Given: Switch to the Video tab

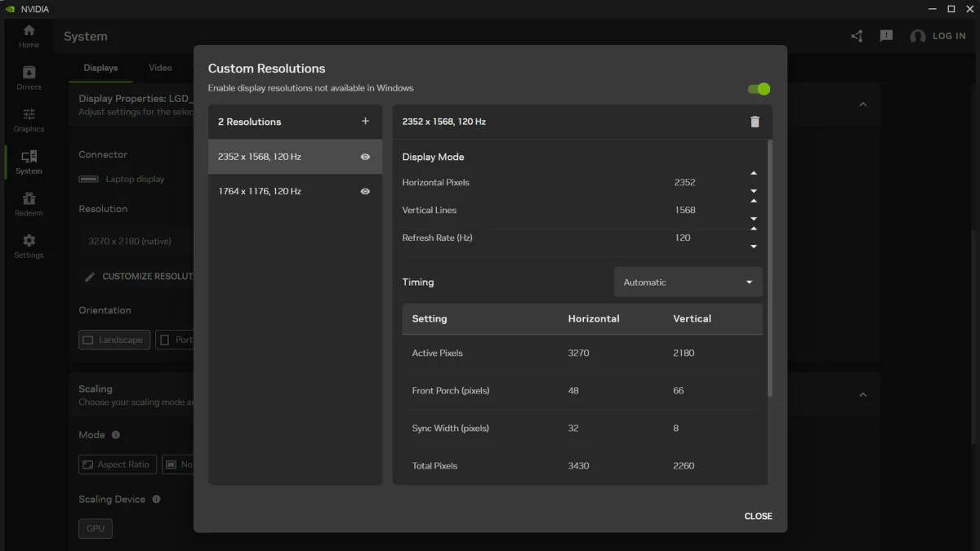Looking at the screenshot, I should (x=160, y=68).
